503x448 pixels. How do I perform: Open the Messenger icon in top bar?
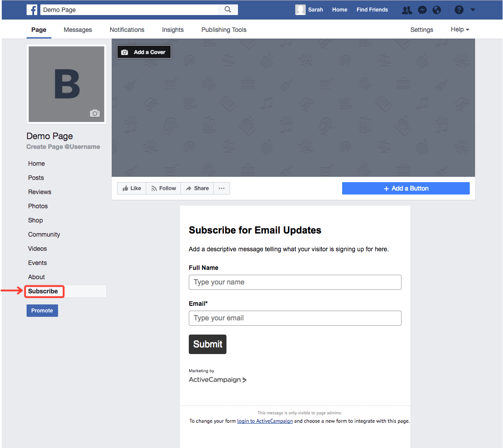point(422,10)
